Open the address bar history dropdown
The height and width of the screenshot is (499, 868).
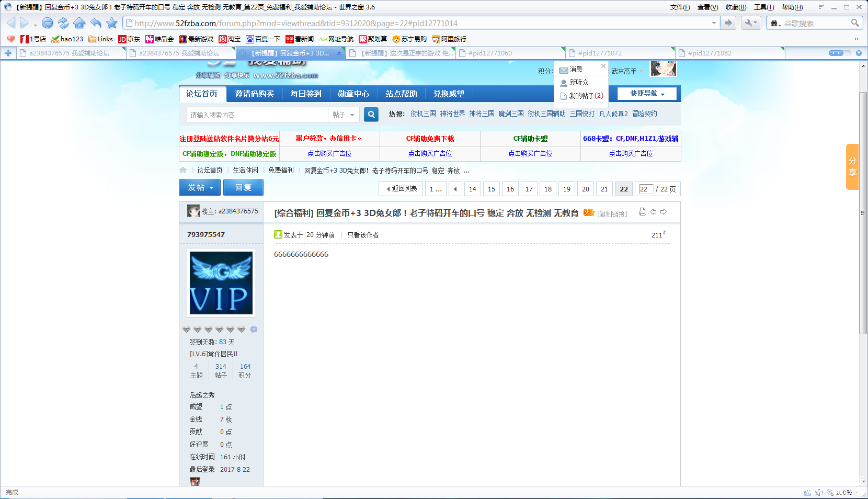click(714, 23)
